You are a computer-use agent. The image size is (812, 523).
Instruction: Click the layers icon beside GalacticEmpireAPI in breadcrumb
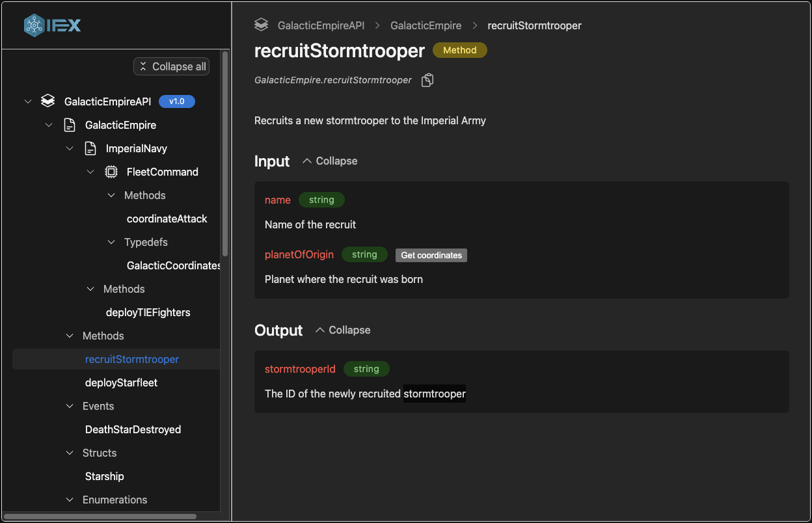coord(261,25)
